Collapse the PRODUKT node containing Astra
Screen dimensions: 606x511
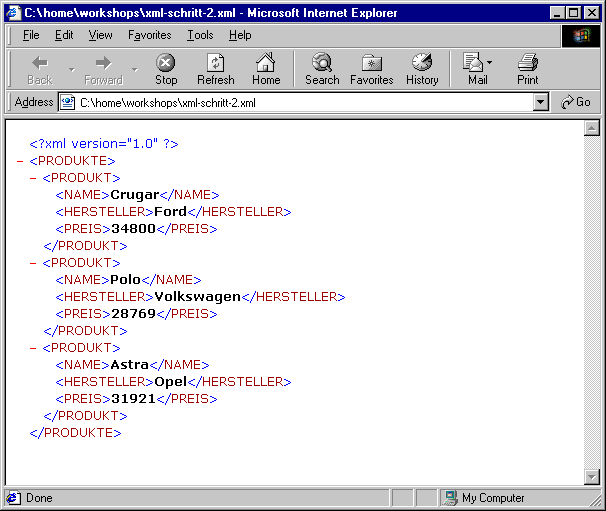[x=33, y=348]
